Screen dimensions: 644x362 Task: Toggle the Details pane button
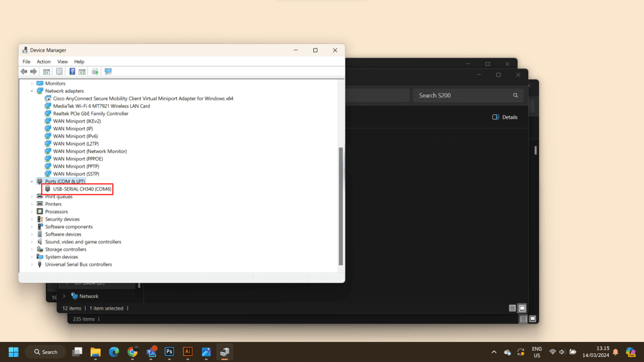[x=505, y=117]
